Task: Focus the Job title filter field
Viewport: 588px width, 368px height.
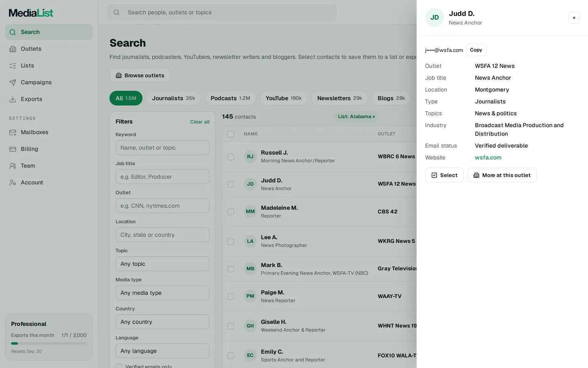Action: 163,177
